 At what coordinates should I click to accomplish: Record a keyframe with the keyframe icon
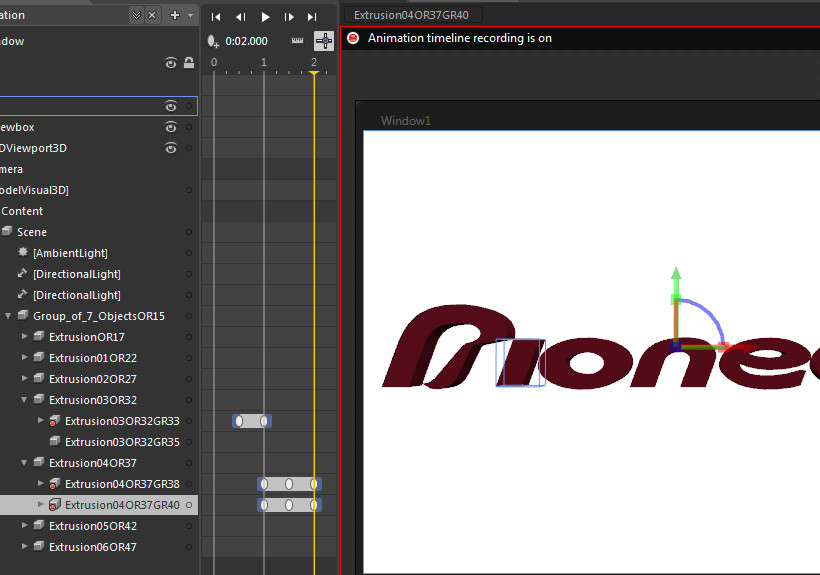213,41
